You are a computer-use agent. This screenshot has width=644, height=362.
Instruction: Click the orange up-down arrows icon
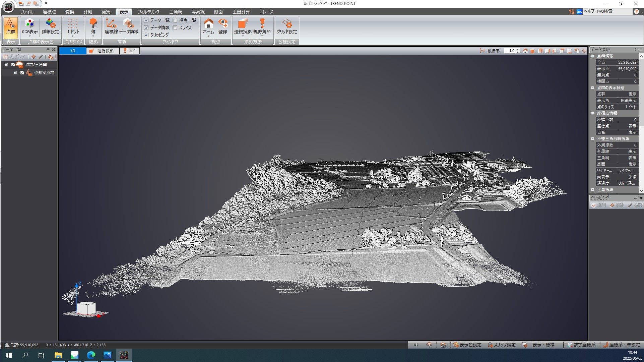(571, 11)
